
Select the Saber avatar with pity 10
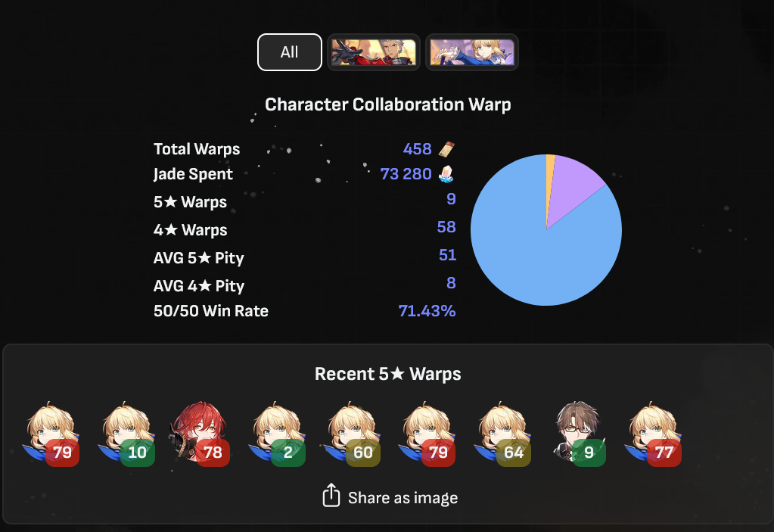pyautogui.click(x=126, y=433)
